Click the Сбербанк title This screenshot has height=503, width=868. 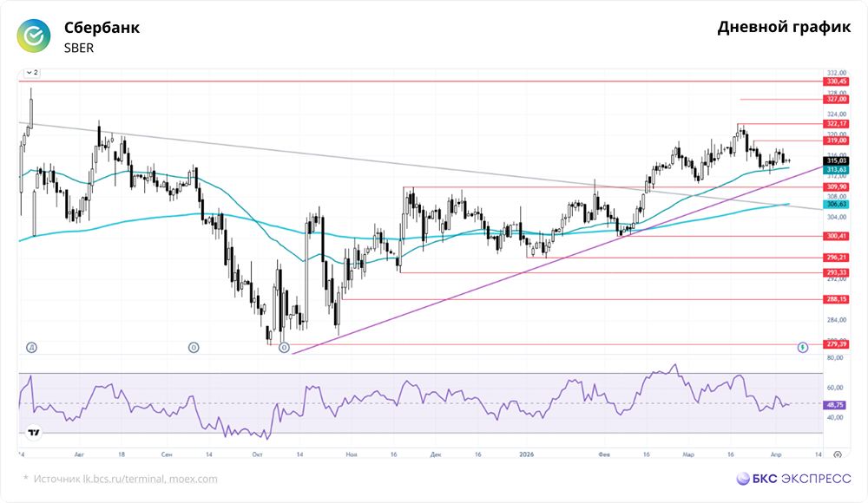point(102,27)
